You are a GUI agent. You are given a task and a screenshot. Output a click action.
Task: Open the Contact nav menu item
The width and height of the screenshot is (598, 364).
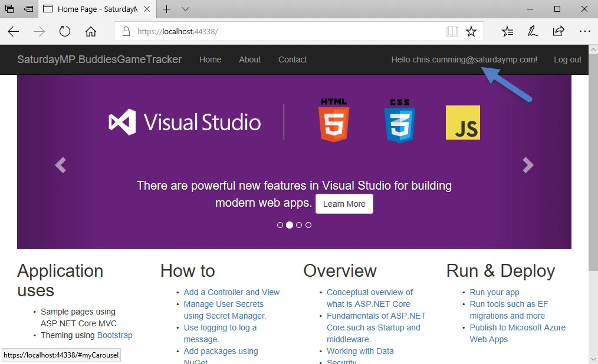click(293, 59)
